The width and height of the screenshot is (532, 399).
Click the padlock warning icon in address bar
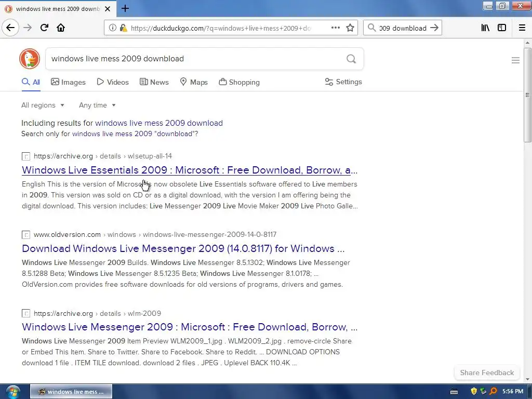[x=124, y=28]
